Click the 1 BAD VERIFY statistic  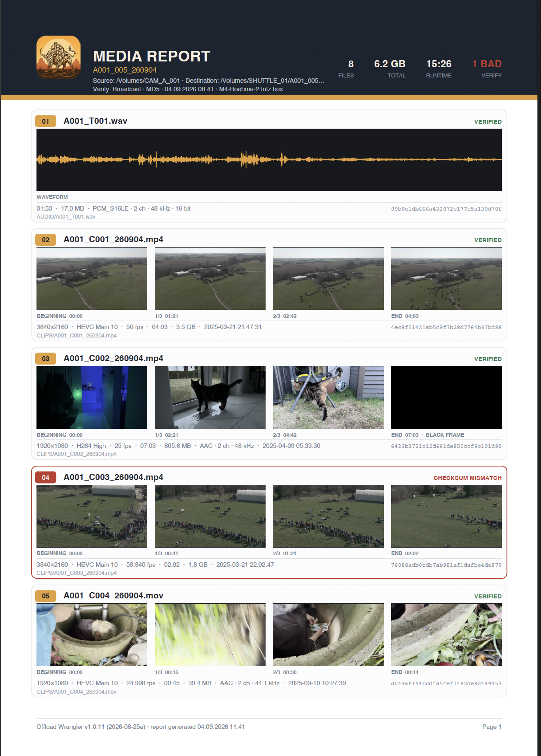click(487, 69)
